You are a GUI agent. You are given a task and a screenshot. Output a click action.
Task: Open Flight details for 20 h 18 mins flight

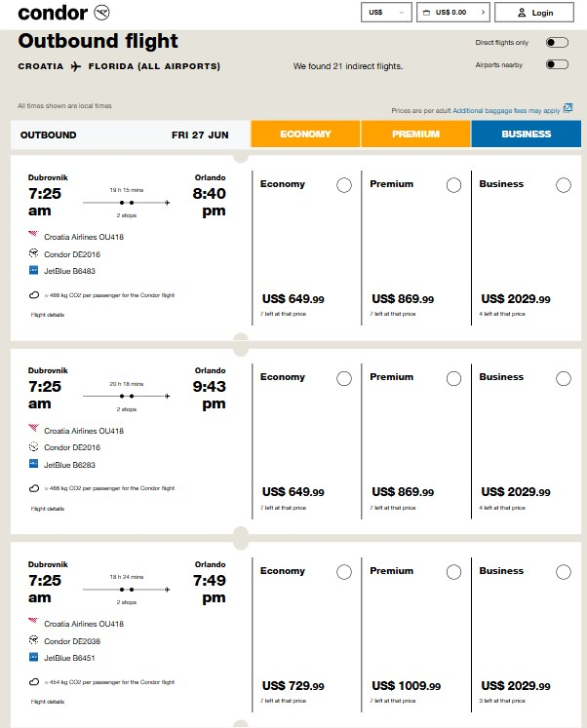click(x=48, y=509)
